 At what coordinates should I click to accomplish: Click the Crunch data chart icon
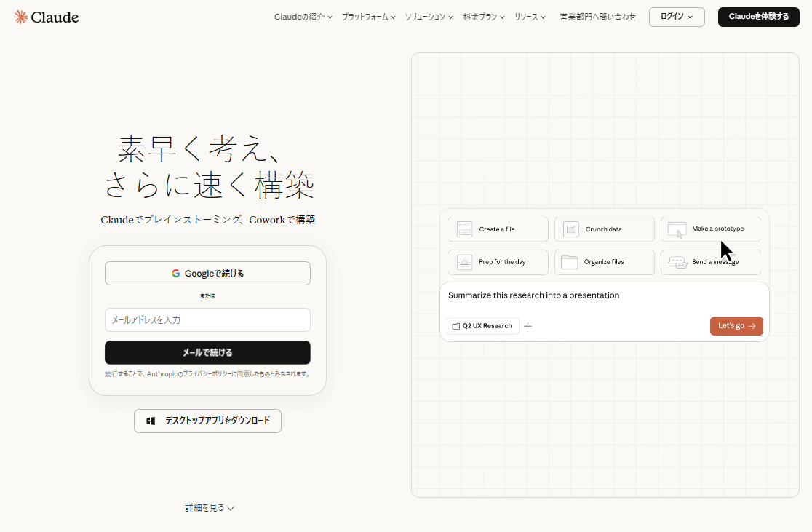(x=570, y=229)
